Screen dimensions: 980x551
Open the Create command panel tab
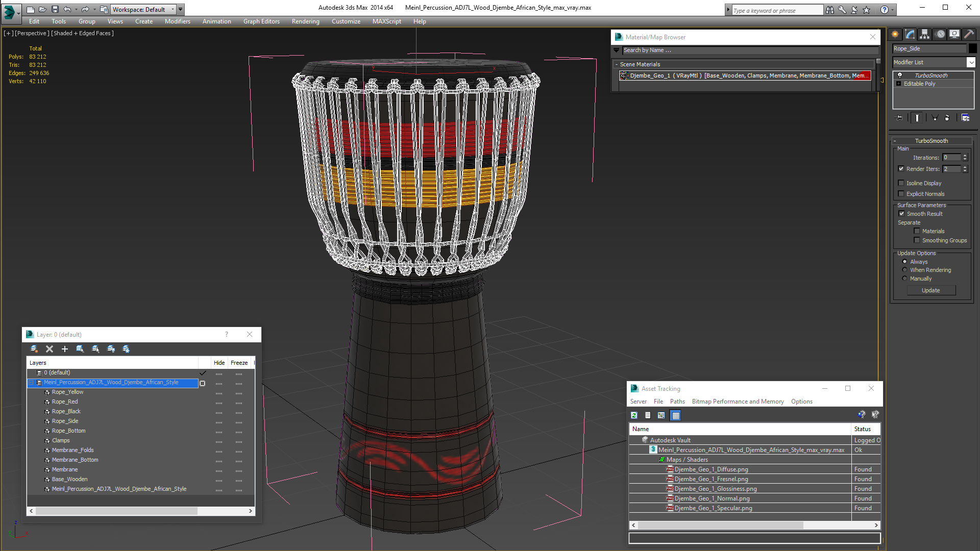(x=895, y=34)
